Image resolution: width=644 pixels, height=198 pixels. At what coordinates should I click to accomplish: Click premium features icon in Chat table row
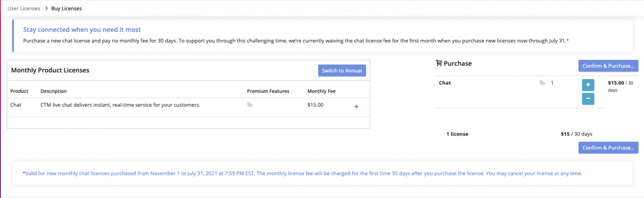[249, 105]
